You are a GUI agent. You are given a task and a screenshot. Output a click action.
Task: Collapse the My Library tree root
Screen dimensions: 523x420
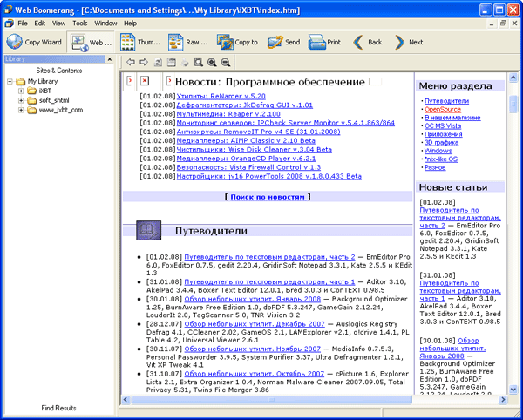10,81
